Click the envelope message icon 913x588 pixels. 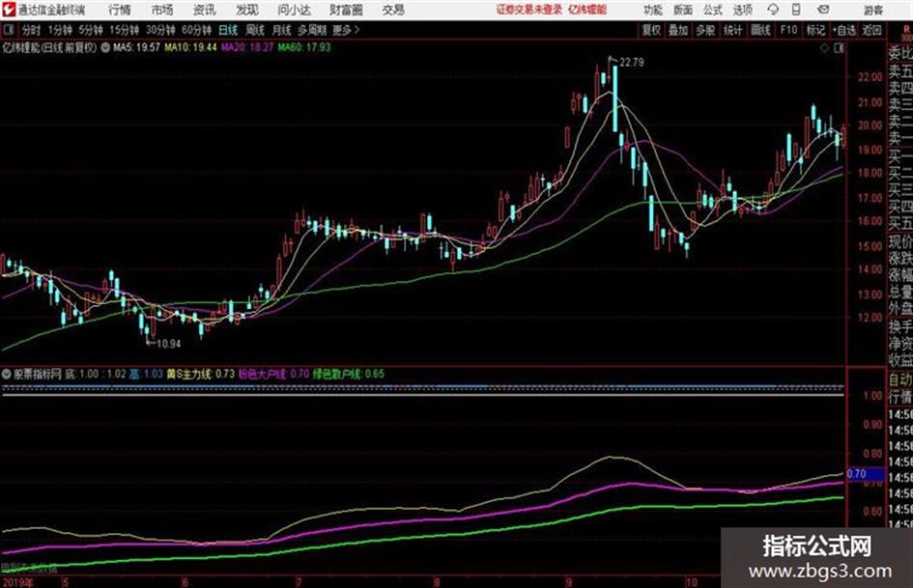[x=823, y=10]
